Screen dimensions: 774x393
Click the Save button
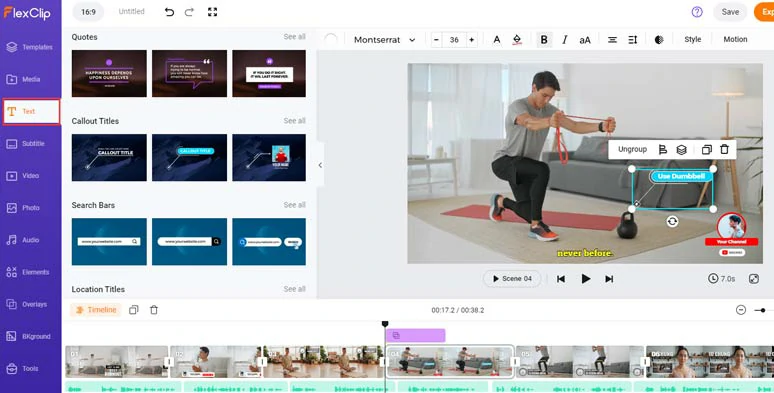pyautogui.click(x=730, y=12)
